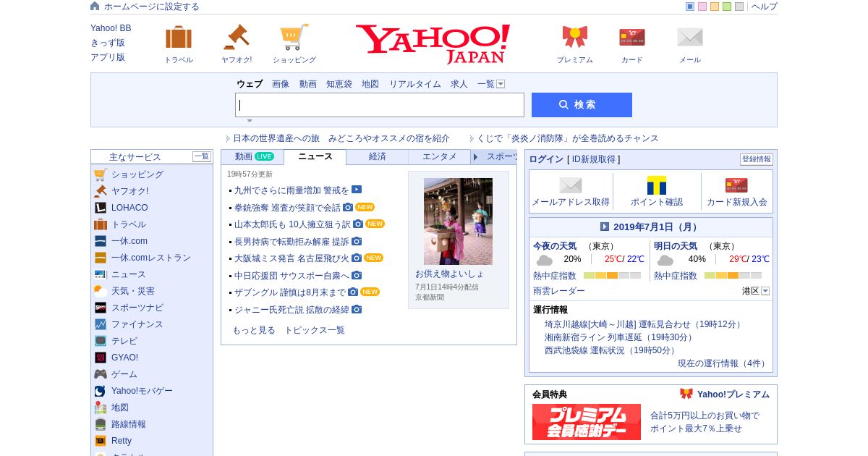Open ファイナンス in services sidebar

pyautogui.click(x=137, y=324)
